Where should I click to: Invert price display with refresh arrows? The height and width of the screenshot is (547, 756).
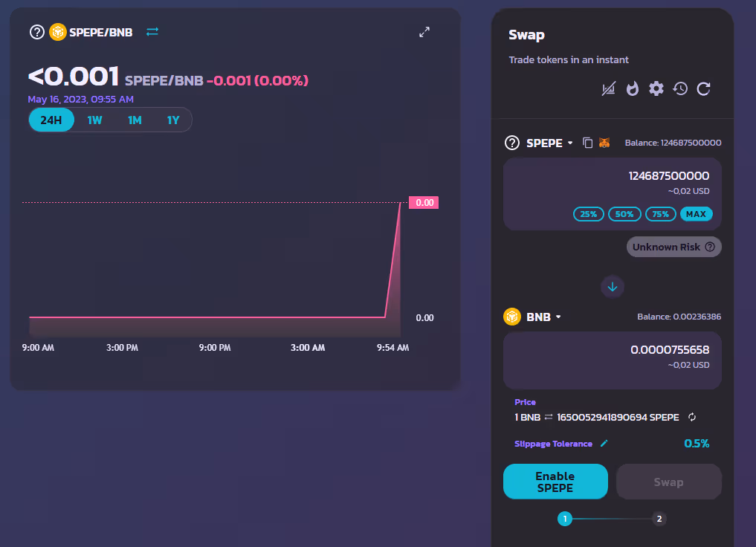pos(692,418)
